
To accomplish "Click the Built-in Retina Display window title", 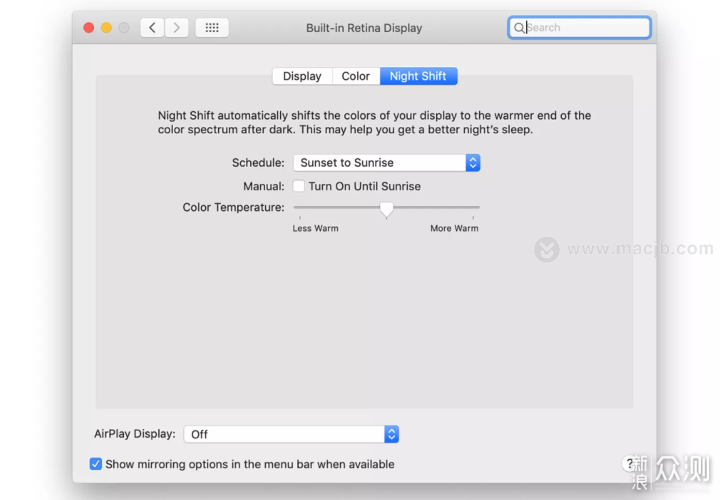I will click(x=364, y=28).
